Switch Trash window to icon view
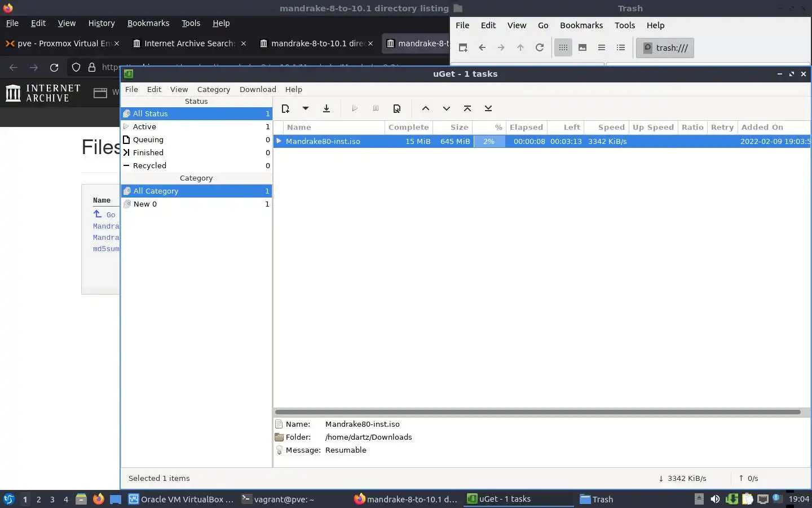The image size is (812, 508). tap(563, 48)
